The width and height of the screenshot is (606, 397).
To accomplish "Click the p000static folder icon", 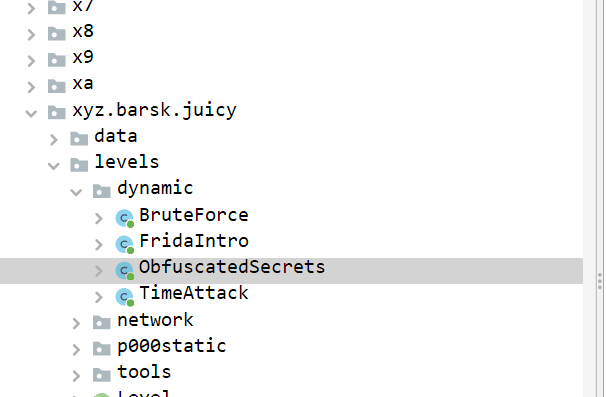I will [x=102, y=348].
